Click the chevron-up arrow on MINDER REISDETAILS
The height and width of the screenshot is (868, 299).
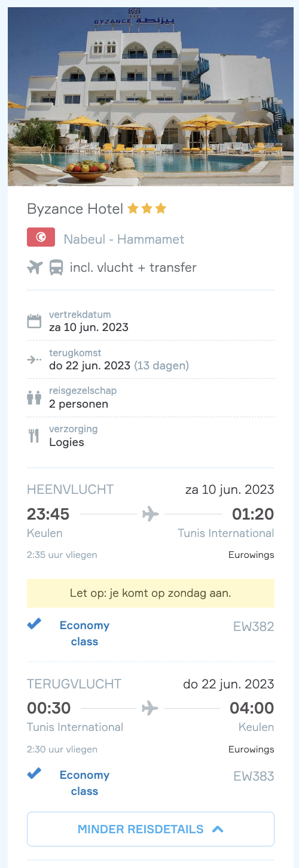tap(218, 829)
